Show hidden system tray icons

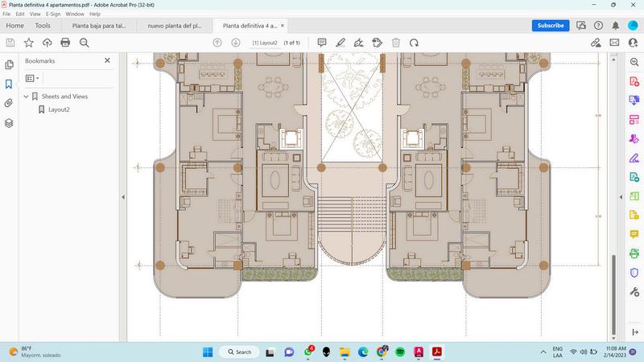pyautogui.click(x=543, y=352)
